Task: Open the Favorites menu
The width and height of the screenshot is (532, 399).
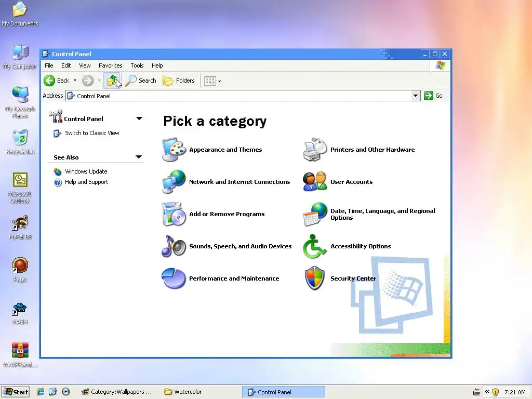Action: (x=111, y=65)
